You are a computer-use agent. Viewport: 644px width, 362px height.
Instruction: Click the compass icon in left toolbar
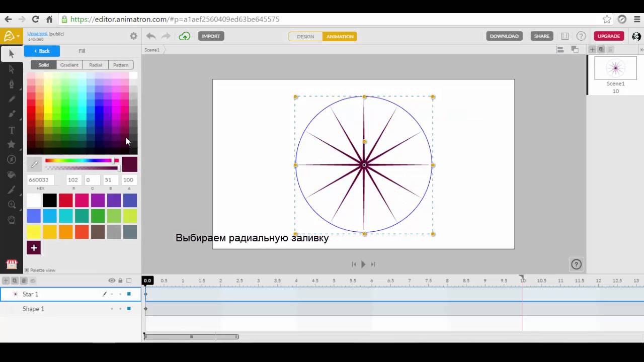click(x=12, y=159)
